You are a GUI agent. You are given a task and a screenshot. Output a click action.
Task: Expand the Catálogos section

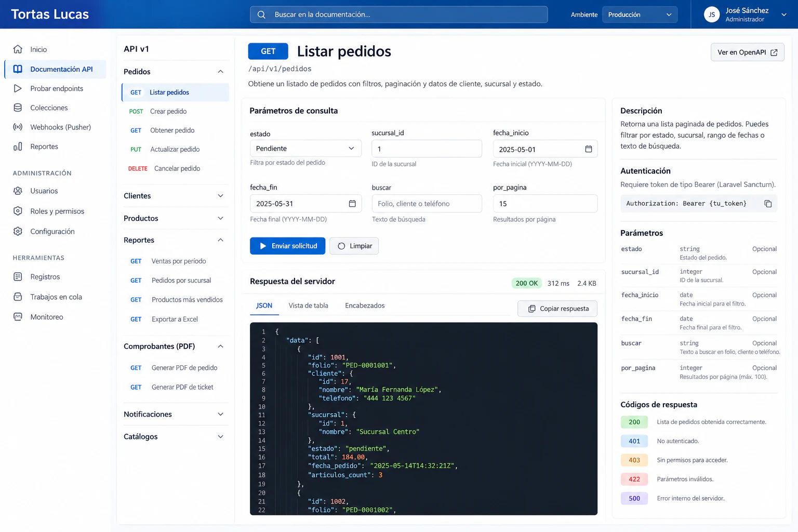[x=220, y=436]
